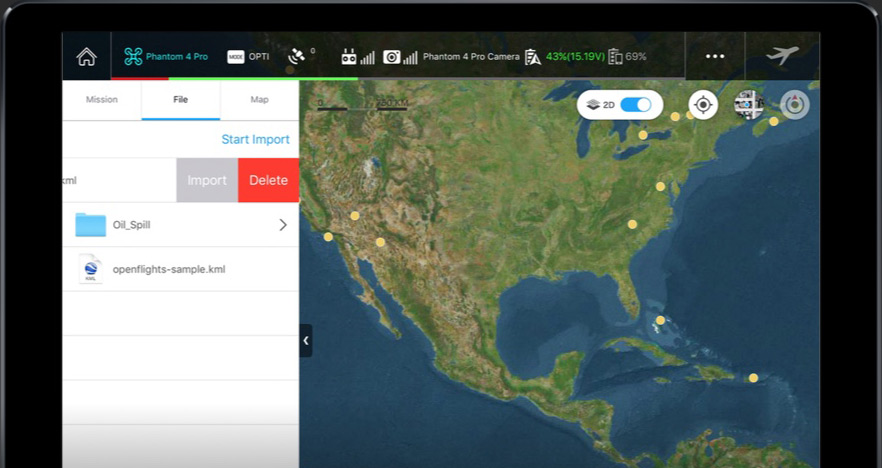
Task: Tap the compass orientation icon
Action: click(x=794, y=105)
